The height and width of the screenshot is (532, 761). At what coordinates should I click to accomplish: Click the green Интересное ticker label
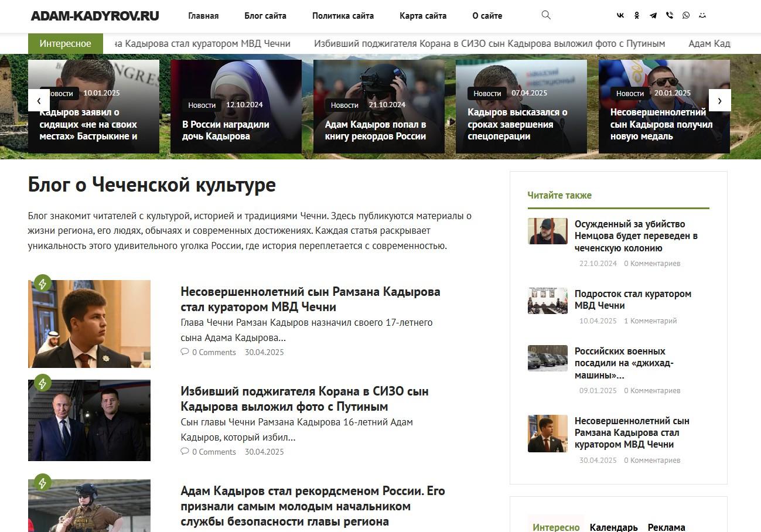click(66, 43)
